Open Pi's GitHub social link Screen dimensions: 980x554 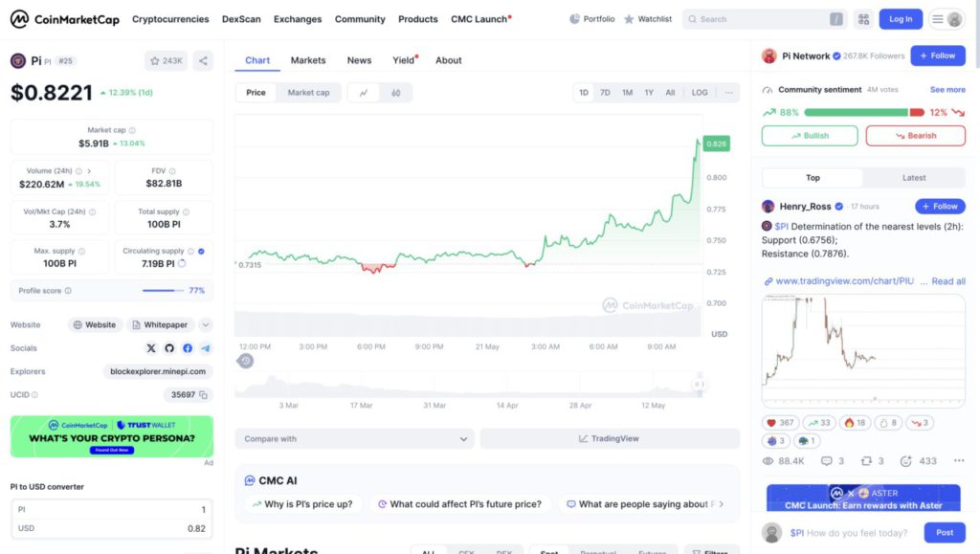169,348
